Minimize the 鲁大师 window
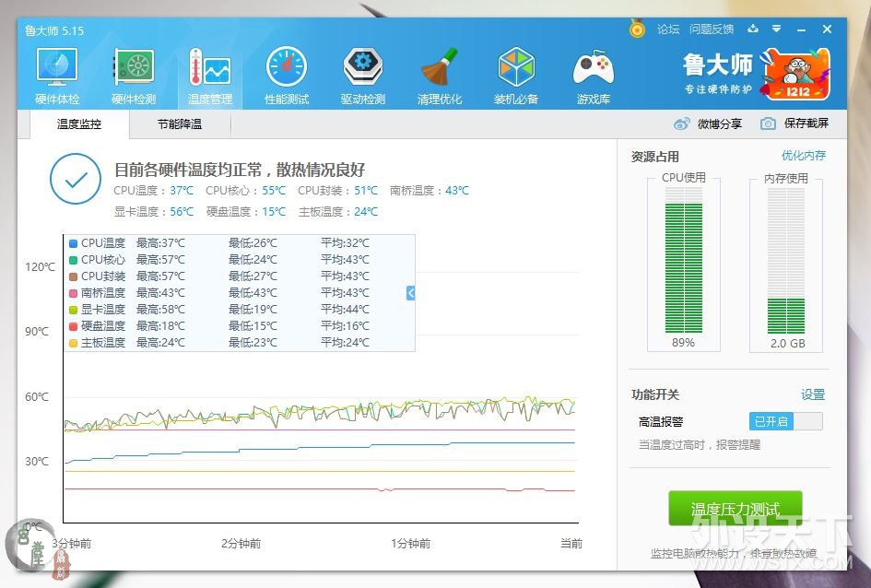 (x=801, y=29)
